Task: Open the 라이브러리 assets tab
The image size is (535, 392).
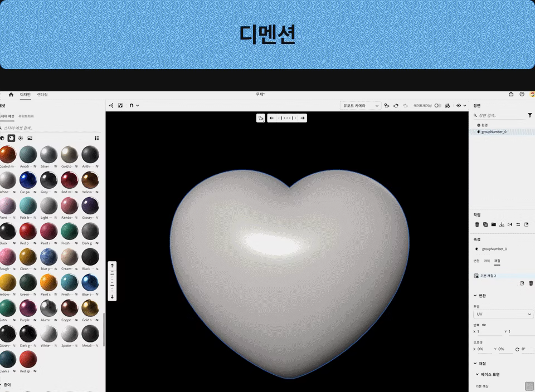Action: (x=26, y=116)
